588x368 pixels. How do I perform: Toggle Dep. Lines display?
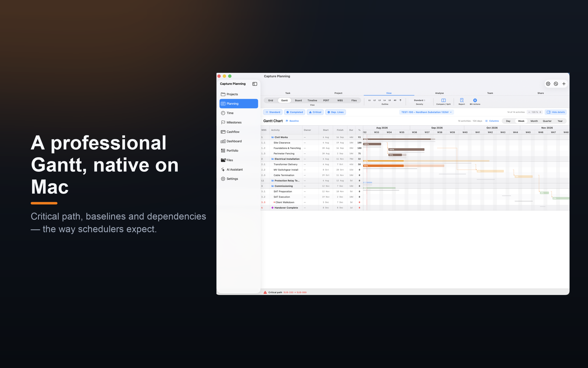(x=336, y=112)
